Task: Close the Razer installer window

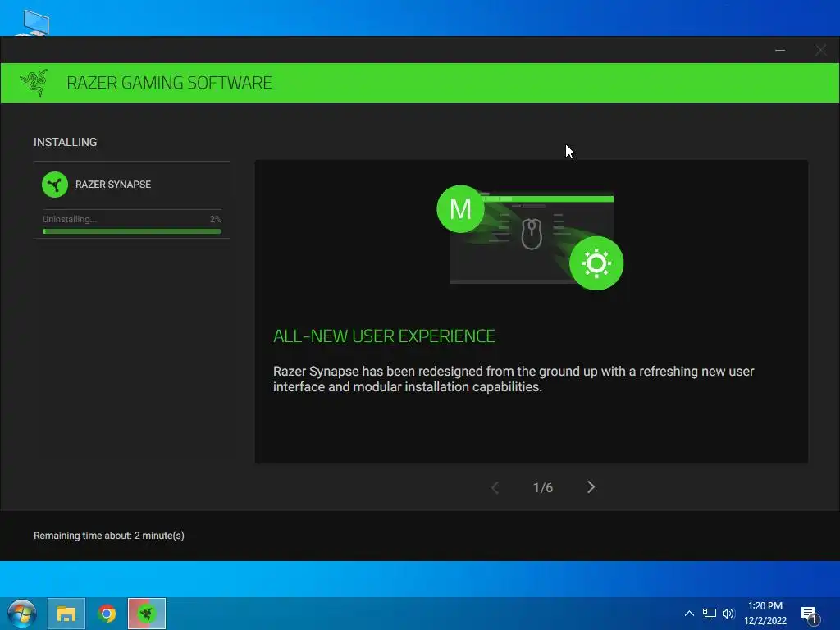Action: [x=820, y=50]
